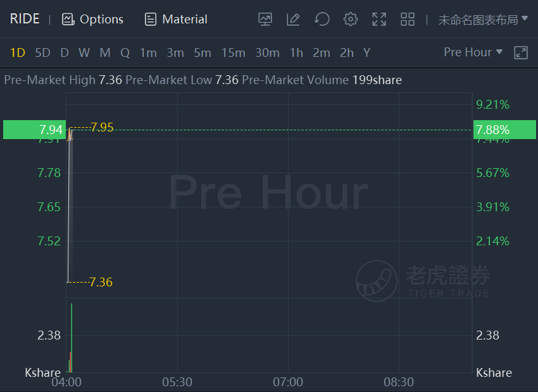This screenshot has width=538, height=392.
Task: Click the refresh chart icon
Action: click(322, 19)
